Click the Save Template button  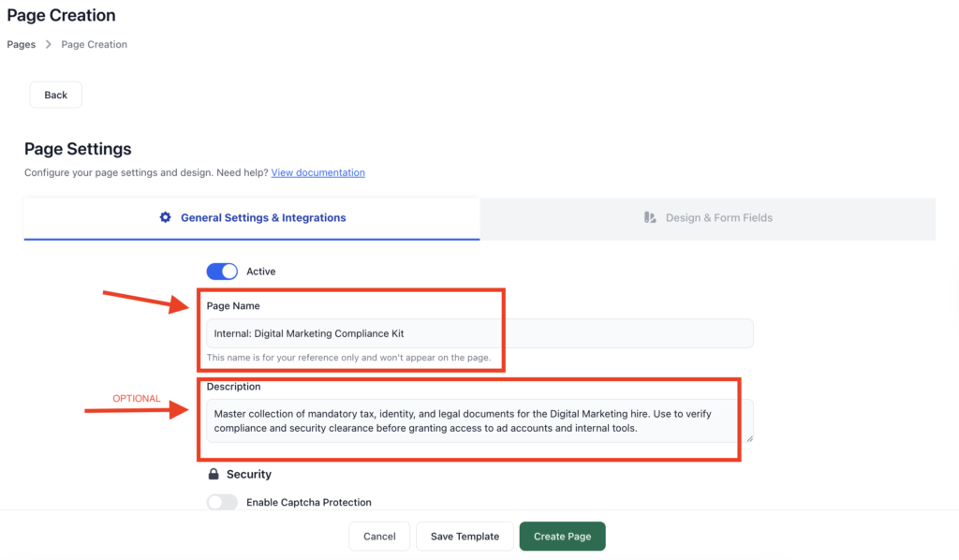(464, 536)
